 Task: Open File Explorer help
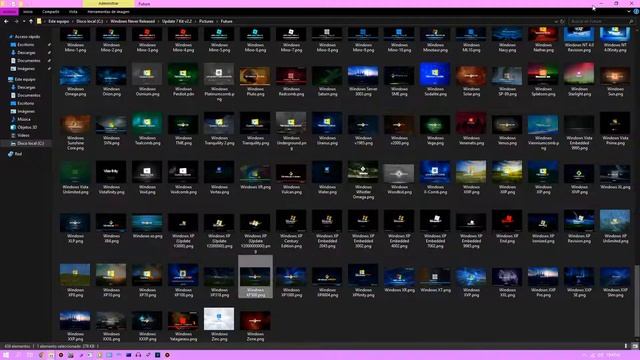point(636,12)
